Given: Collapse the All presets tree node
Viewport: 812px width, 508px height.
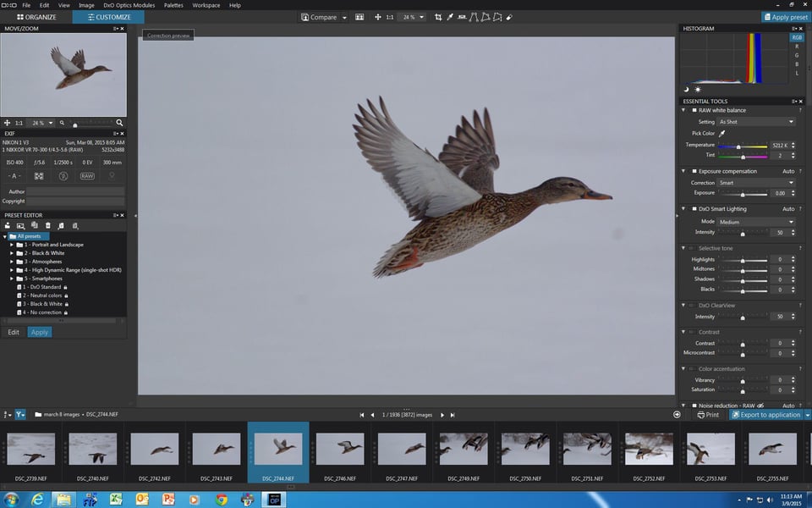Looking at the screenshot, I should point(5,236).
